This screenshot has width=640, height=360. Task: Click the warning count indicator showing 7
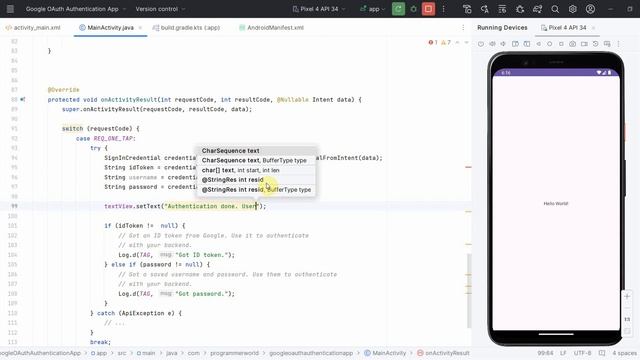pyautogui.click(x=446, y=42)
